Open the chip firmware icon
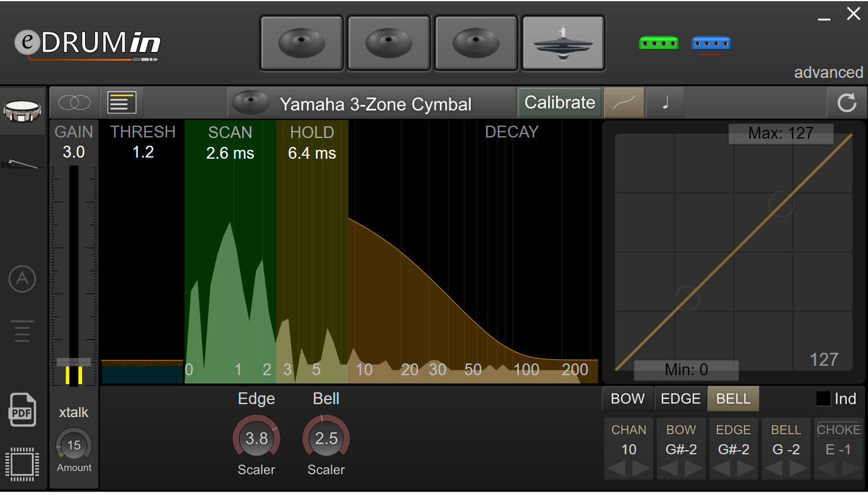868x495 pixels. point(22,464)
